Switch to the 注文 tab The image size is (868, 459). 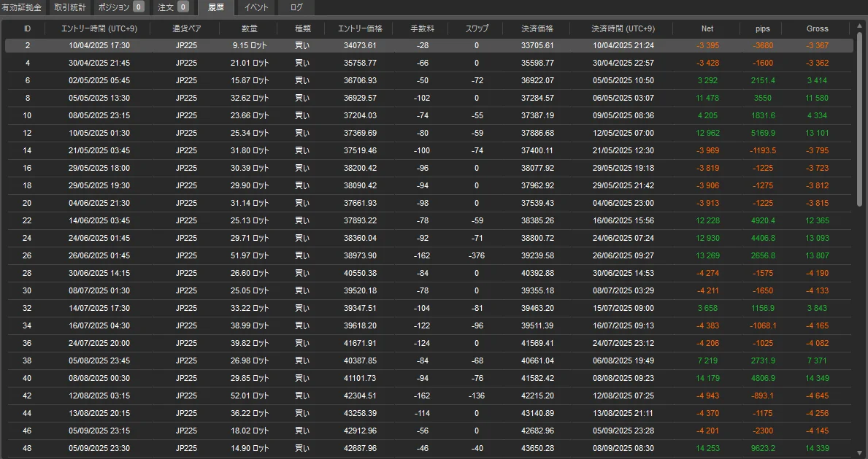[173, 7]
